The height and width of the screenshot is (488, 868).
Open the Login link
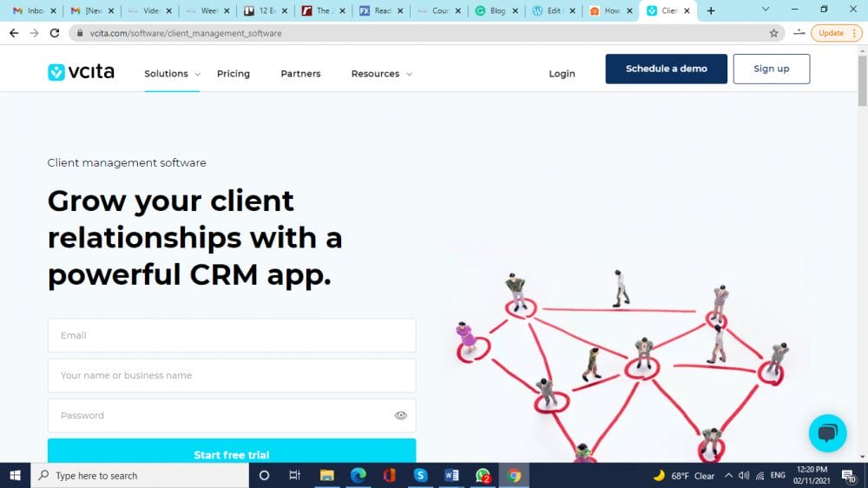point(562,74)
